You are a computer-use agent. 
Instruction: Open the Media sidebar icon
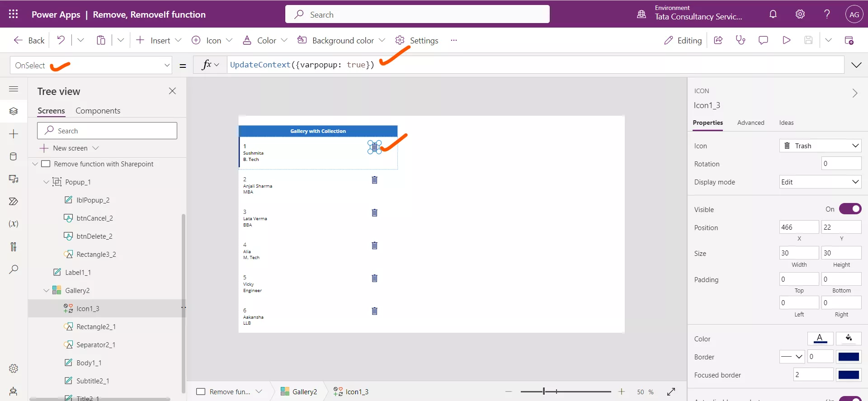tap(14, 179)
